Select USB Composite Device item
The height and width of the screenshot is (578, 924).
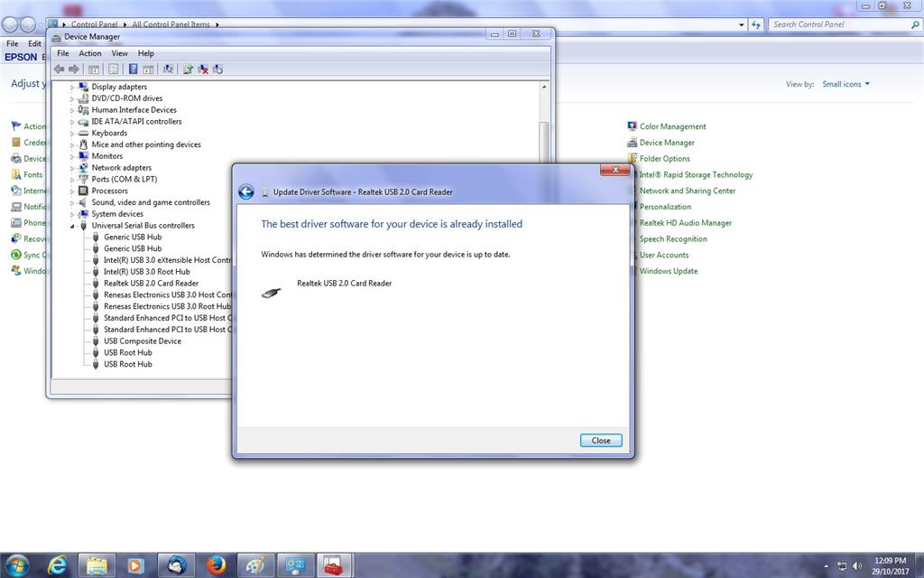143,340
